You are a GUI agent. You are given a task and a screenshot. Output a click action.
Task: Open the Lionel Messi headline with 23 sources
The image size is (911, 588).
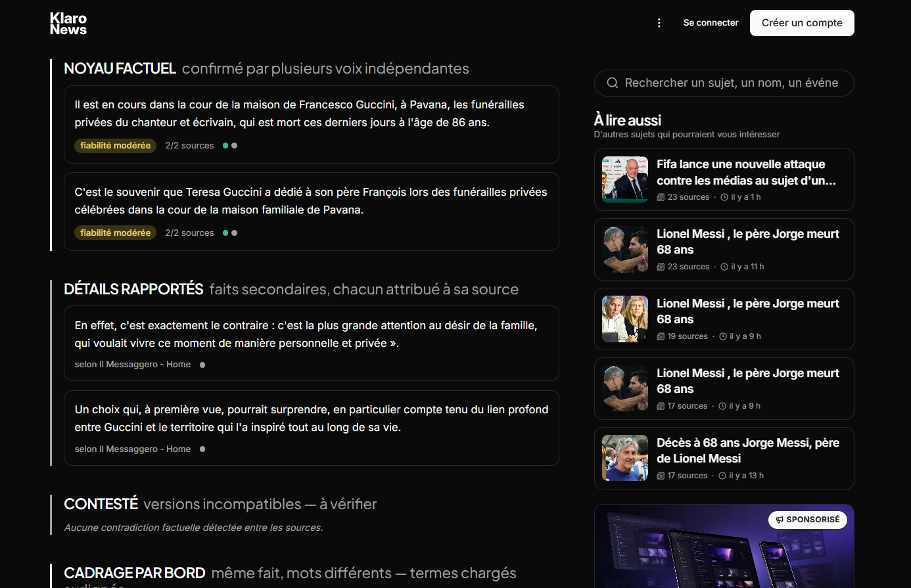click(748, 242)
